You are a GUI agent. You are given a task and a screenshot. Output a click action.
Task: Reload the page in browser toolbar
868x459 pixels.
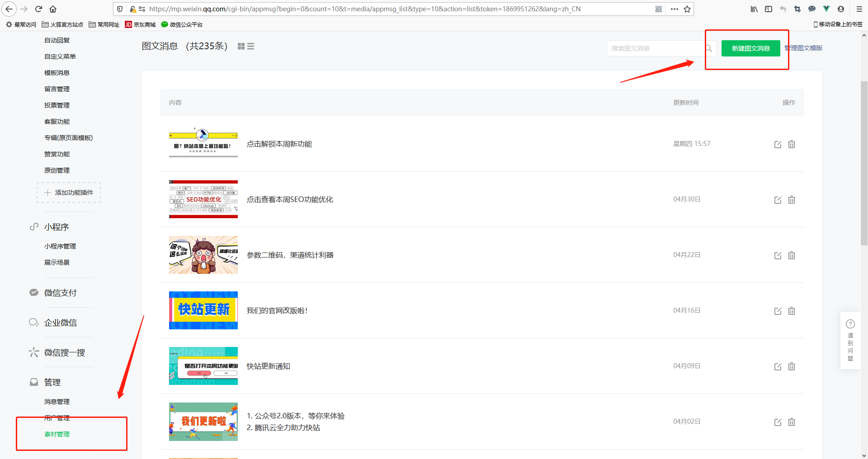tap(38, 9)
